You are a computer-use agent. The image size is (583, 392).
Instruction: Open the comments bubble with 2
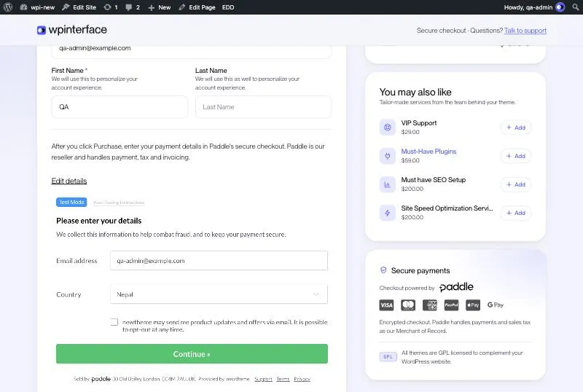[x=133, y=7]
